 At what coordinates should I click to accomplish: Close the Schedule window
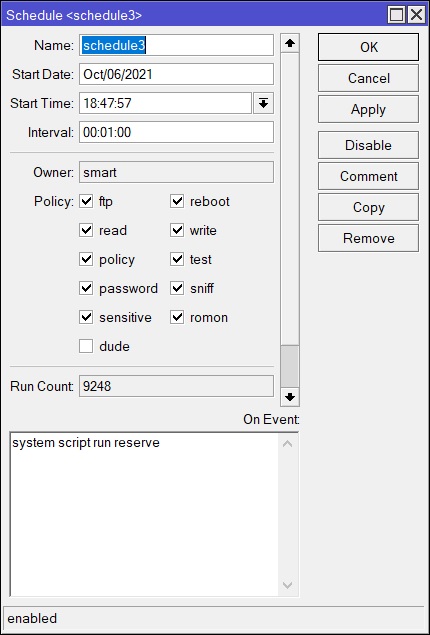pos(416,15)
